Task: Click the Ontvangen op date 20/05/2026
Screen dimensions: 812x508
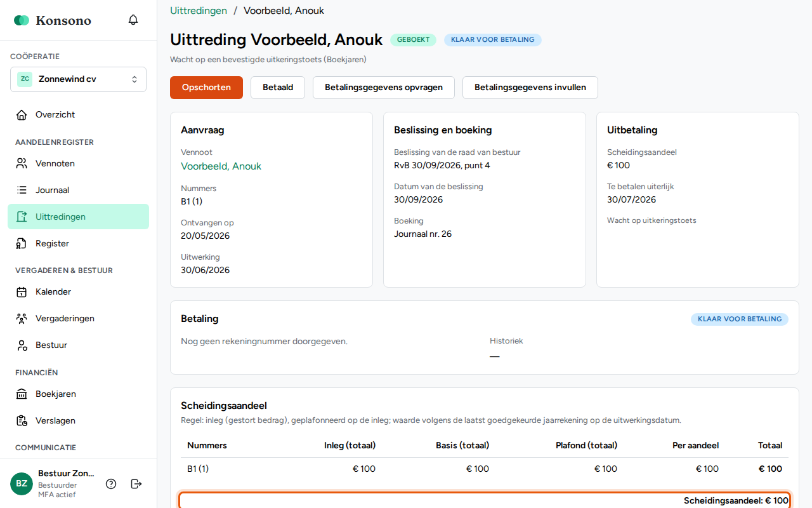Action: (206, 236)
